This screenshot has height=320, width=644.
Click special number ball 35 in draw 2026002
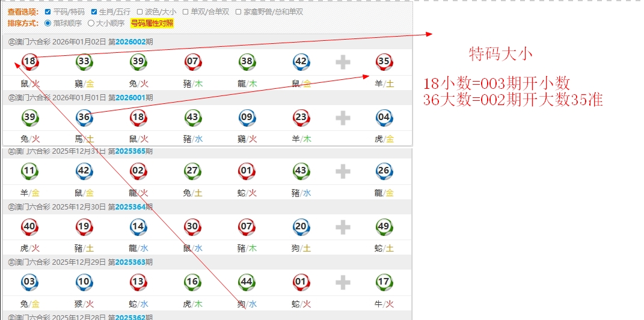point(384,61)
